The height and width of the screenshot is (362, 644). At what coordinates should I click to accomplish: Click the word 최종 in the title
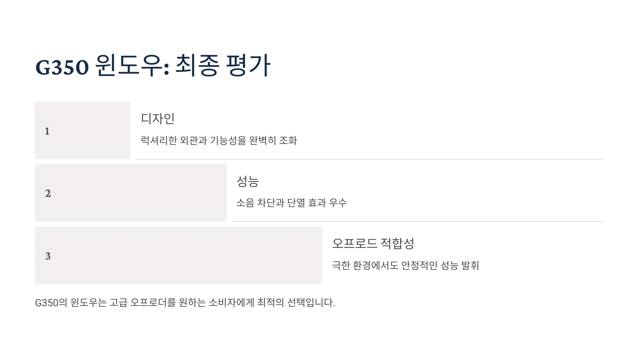coord(197,66)
